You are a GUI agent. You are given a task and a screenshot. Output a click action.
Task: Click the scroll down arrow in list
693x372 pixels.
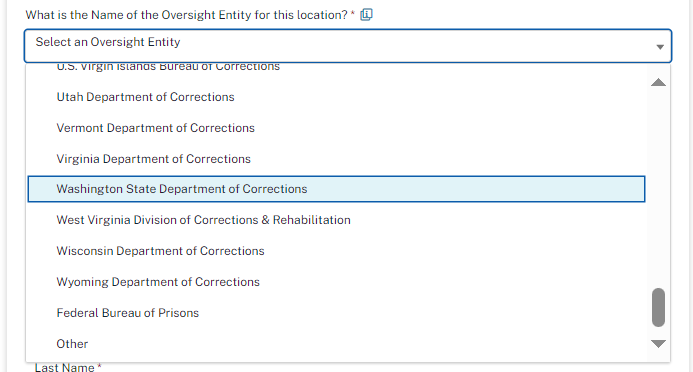[x=658, y=343]
